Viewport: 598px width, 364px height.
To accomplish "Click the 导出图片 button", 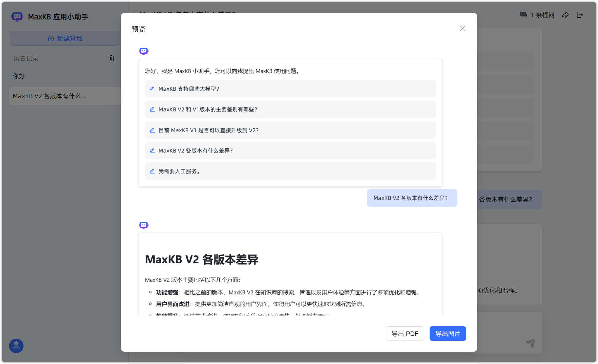I will click(x=448, y=334).
